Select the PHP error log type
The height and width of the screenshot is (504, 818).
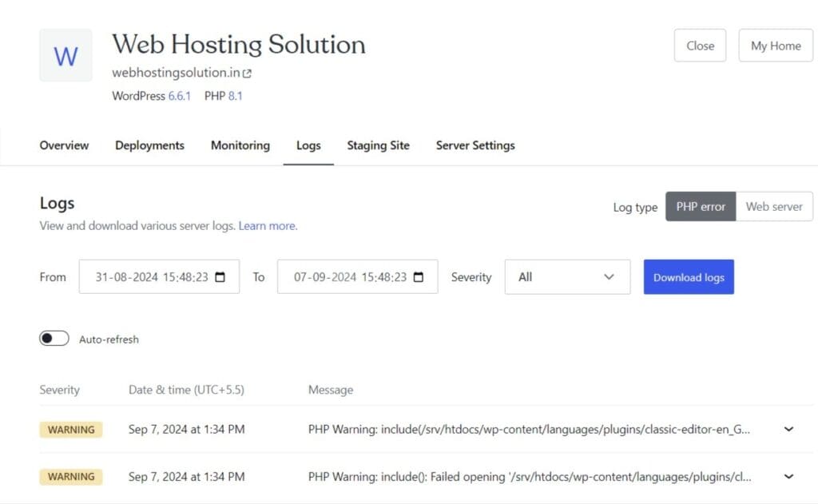(x=700, y=206)
